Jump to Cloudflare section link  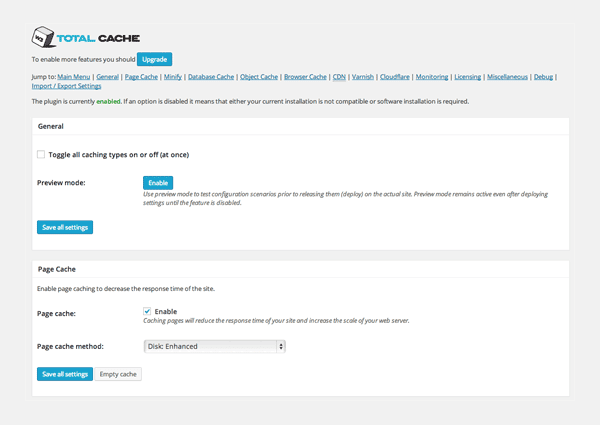[395, 77]
